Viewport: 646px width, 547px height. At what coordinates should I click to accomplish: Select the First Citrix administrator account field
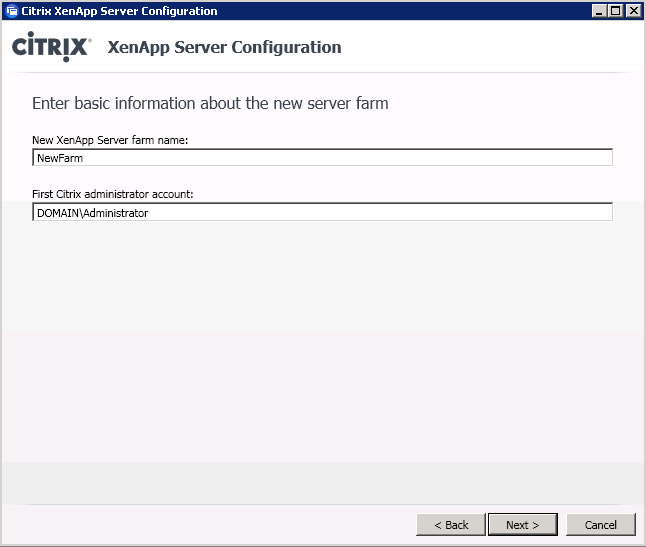tap(322, 212)
